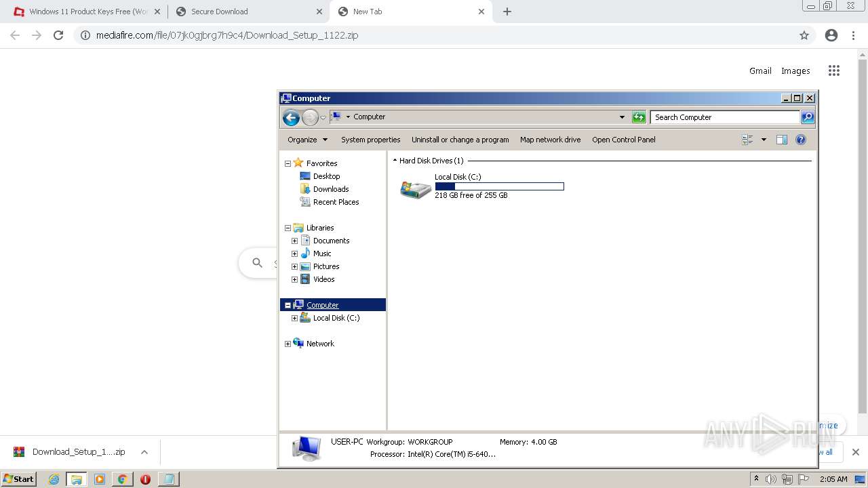Screen dimensions: 868x488
Task: Open the Chrome profile avatar icon
Action: pos(831,35)
